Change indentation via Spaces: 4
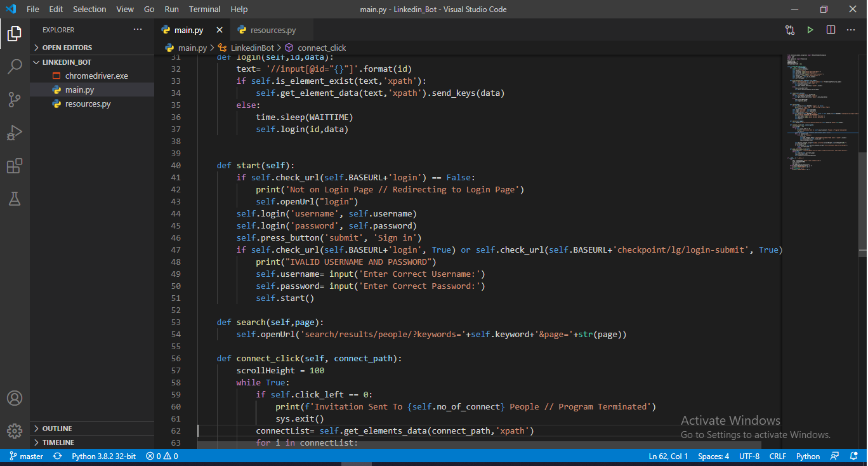 tap(713, 456)
